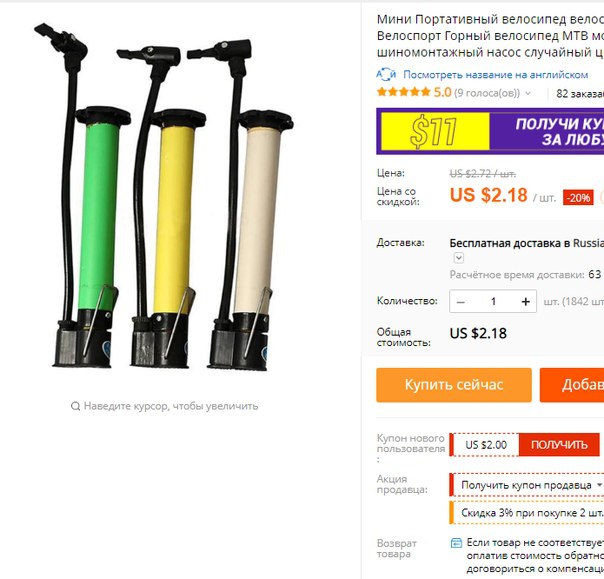This screenshot has width=604, height=579.
Task: Click the Купить сейчас button
Action: point(454,385)
